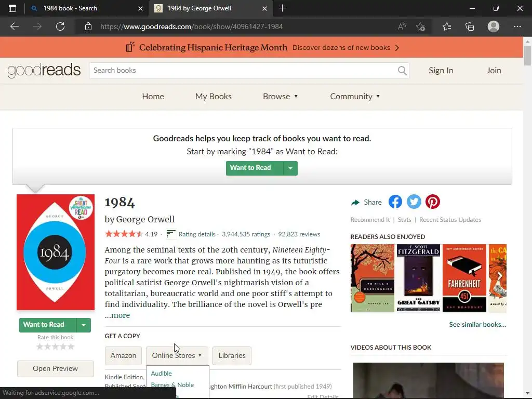Open My Books in navigation
Image resolution: width=532 pixels, height=399 pixels.
[x=214, y=96]
